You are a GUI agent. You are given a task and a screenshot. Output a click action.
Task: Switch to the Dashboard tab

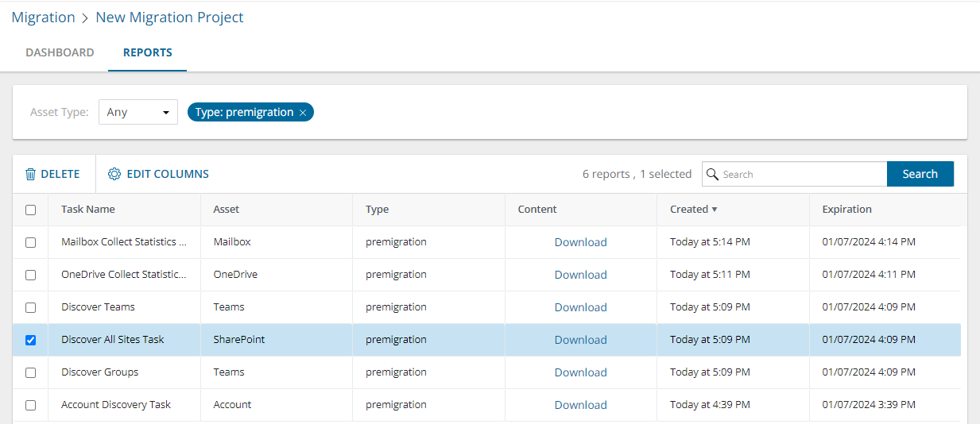tap(60, 52)
